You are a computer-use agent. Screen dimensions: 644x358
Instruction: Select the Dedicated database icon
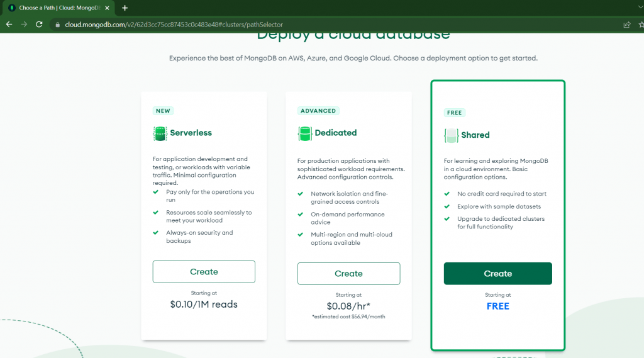305,133
